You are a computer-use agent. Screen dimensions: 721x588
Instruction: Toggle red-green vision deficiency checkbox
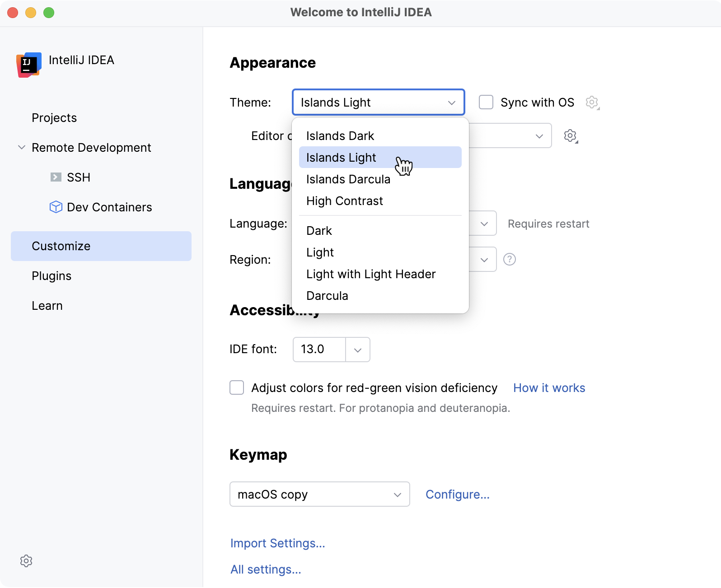(237, 387)
